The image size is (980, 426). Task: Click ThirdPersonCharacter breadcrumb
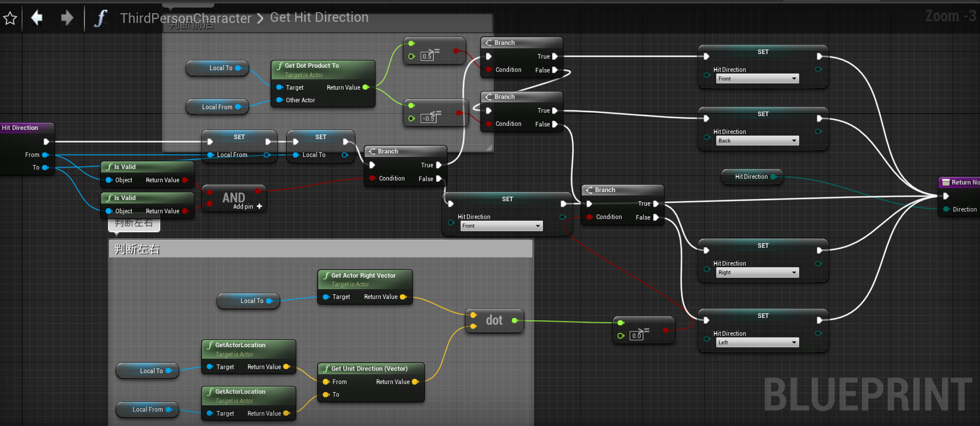coord(186,18)
